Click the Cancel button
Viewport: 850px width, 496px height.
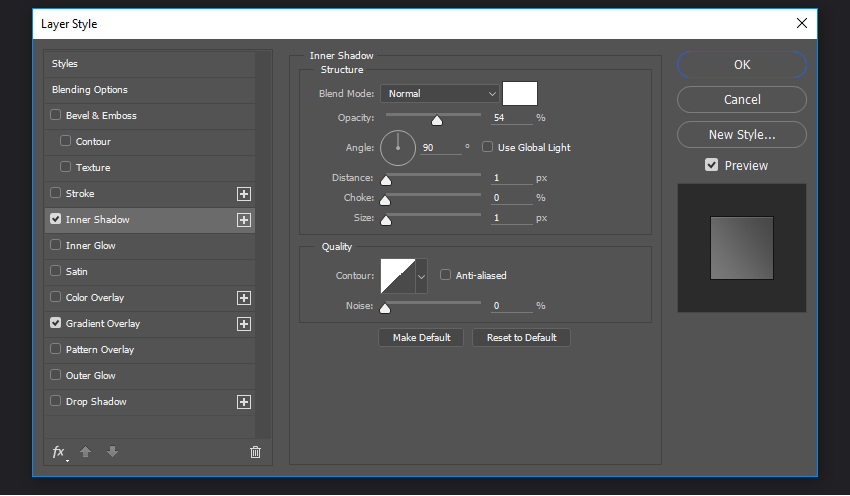pos(742,100)
